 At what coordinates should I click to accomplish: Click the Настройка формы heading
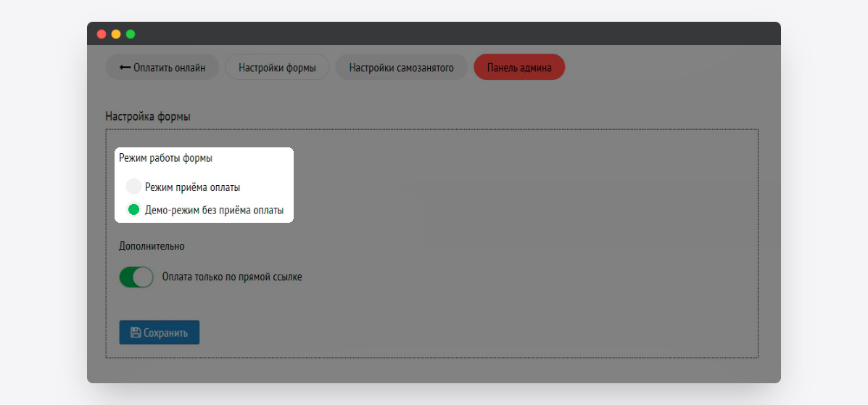(x=148, y=116)
